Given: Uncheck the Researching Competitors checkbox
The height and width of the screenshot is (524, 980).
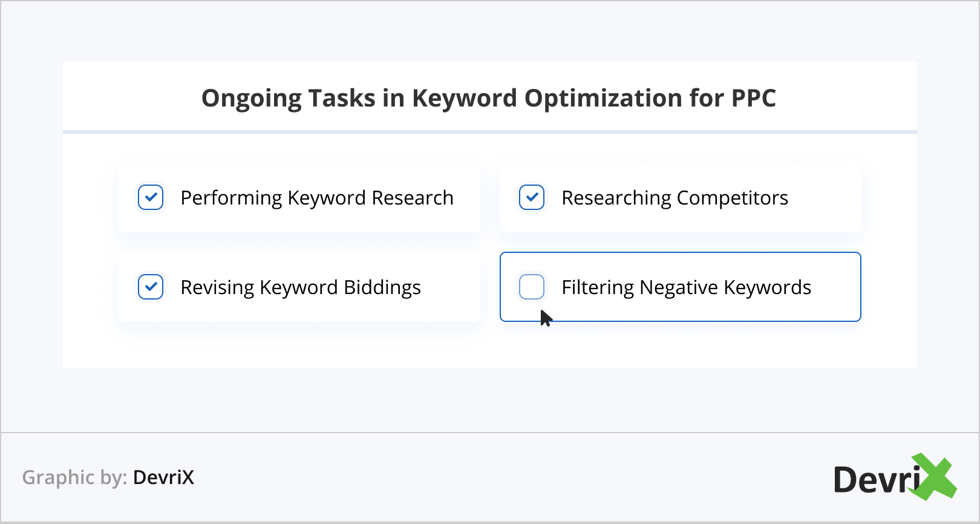Looking at the screenshot, I should click(532, 197).
